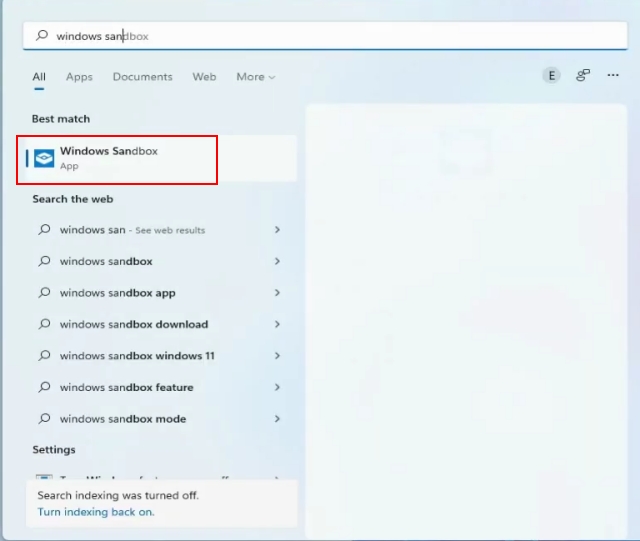
Task: Click magnifier icon beside 'windows sandbox download'
Action: 44,324
